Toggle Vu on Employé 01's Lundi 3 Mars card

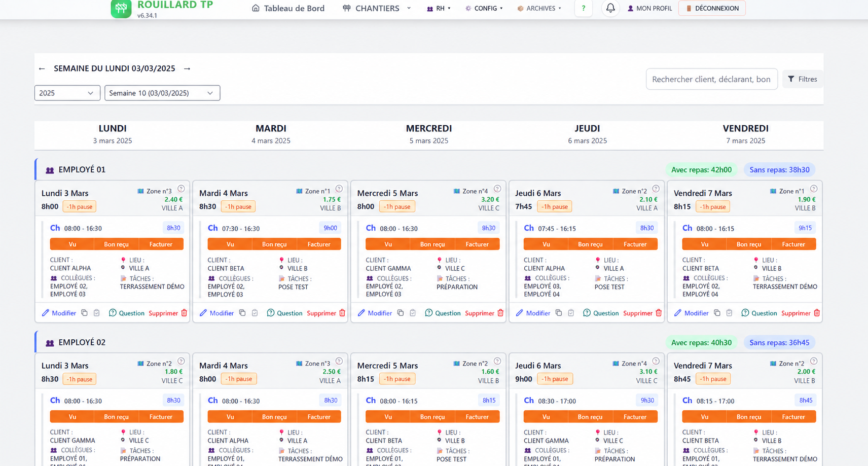coord(73,244)
